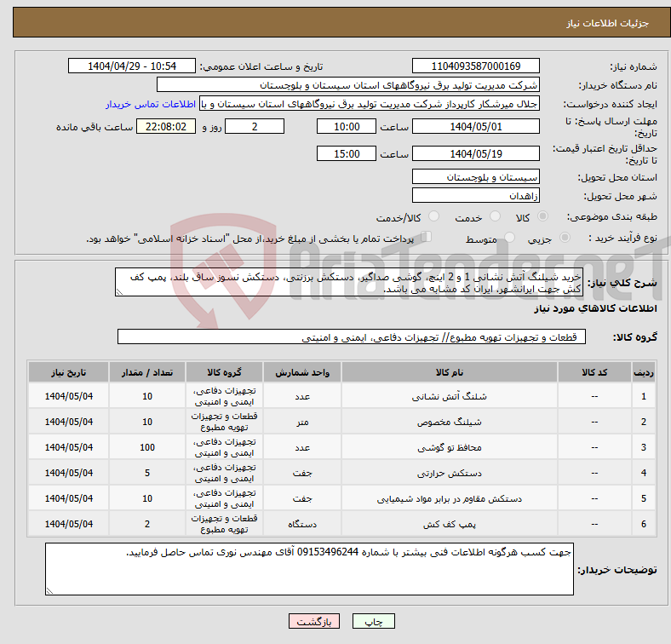Click the شیلنگ مخصوص item name
This screenshot has width=671, height=644.
coord(450,423)
